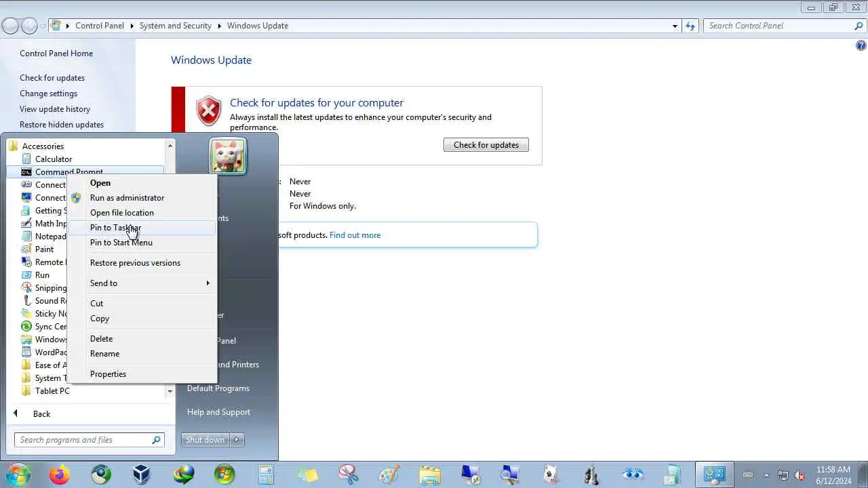The image size is (868, 488).
Task: Select Copy from context menu
Action: [x=100, y=319]
